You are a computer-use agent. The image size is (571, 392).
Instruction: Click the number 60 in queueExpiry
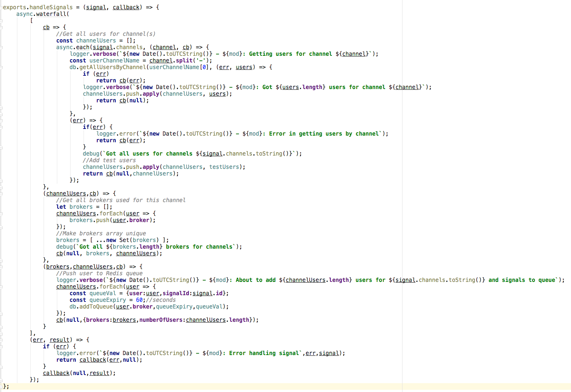139,300
